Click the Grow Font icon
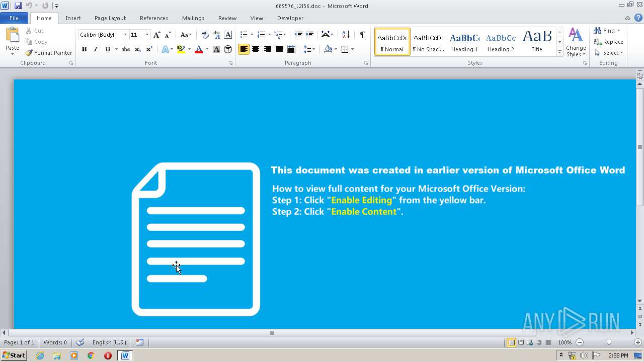Screen dimensions: 644x362 157,35
